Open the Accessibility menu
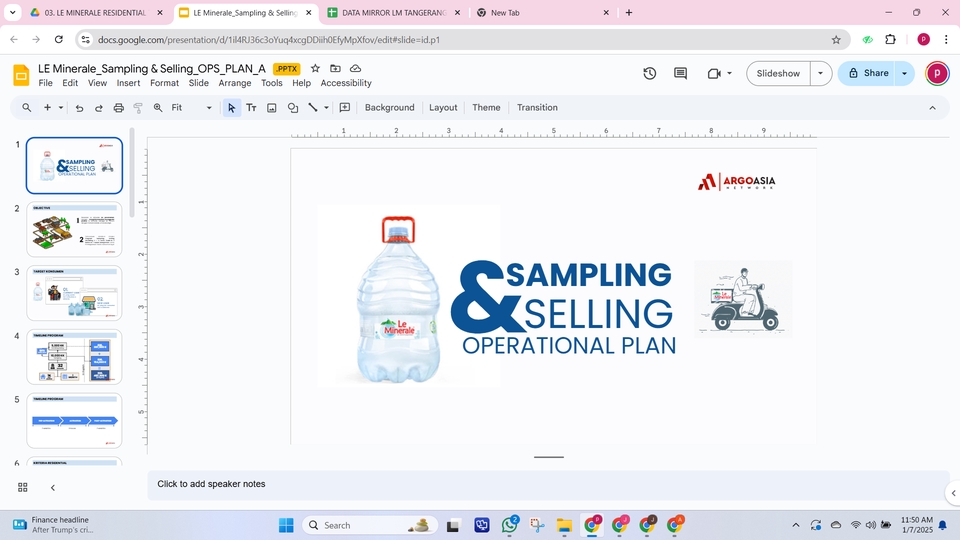Screen dimensions: 960x540 (346, 83)
